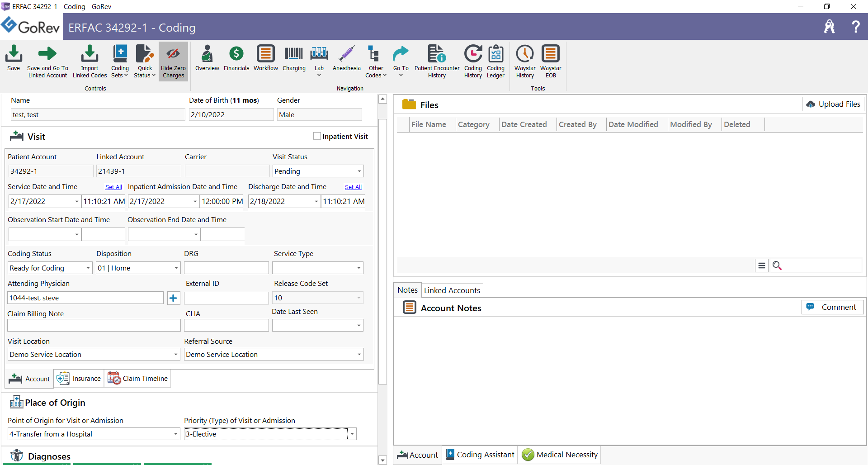This screenshot has width=868, height=465.
Task: Open the Coding Ledger tool
Action: (x=495, y=62)
